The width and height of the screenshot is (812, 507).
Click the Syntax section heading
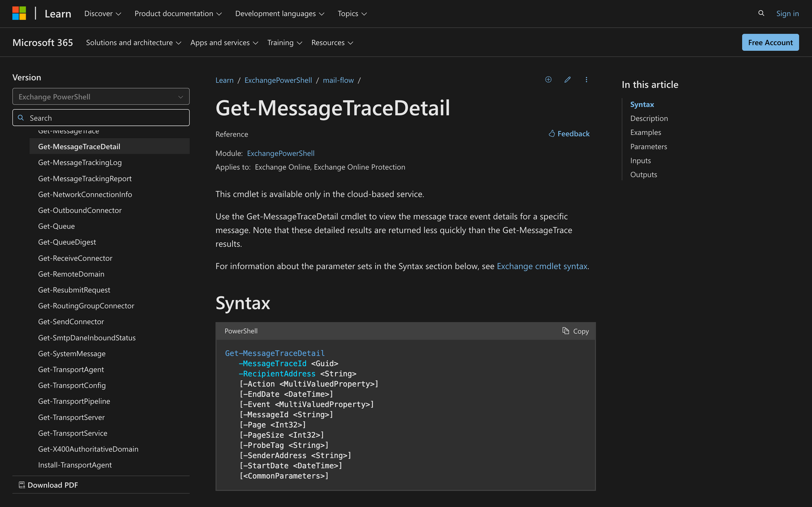tap(243, 303)
